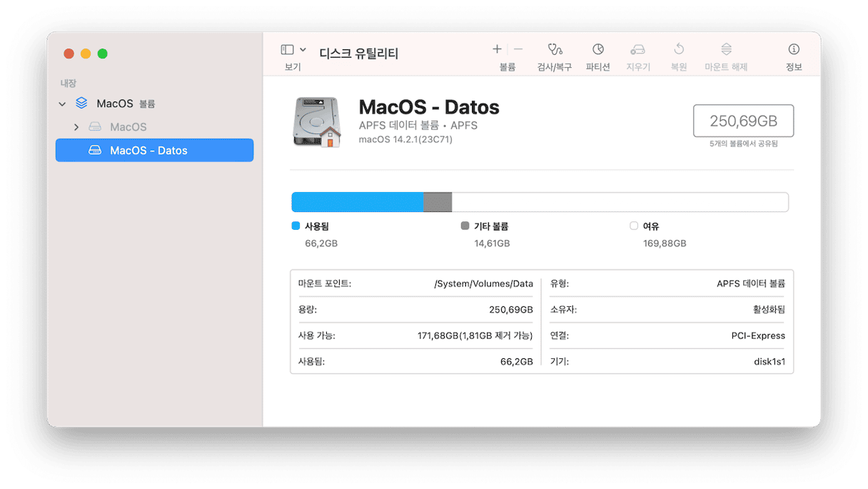
Task: Click the large hard disk home icon
Action: click(318, 121)
